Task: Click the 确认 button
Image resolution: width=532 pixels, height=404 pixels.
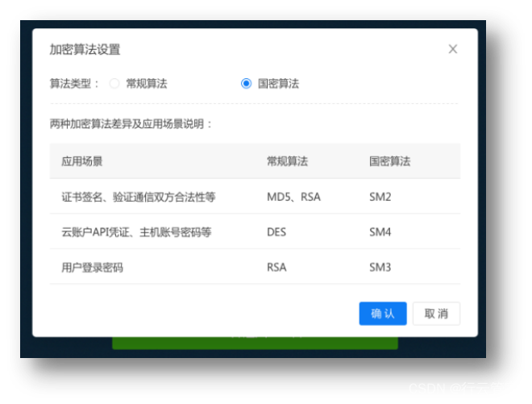Action: 383,314
